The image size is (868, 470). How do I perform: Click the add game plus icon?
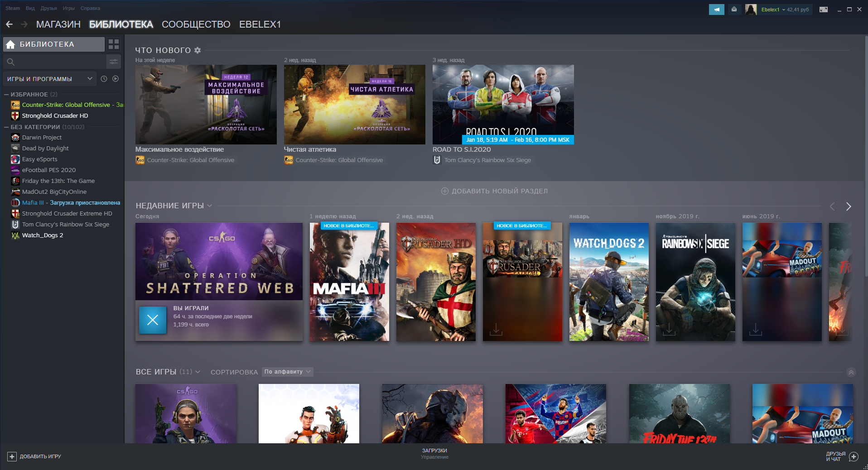pyautogui.click(x=12, y=456)
